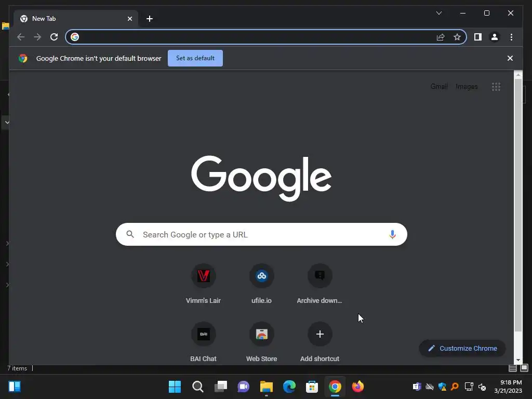Click Customize Chrome button
Viewport: 532px width, 399px height.
(462, 349)
